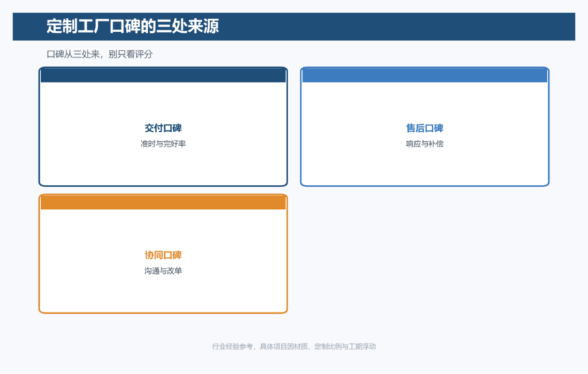The width and height of the screenshot is (588, 374).
Task: Click the slide title 定制工厂口碑的三处来源
Action: 132,26
